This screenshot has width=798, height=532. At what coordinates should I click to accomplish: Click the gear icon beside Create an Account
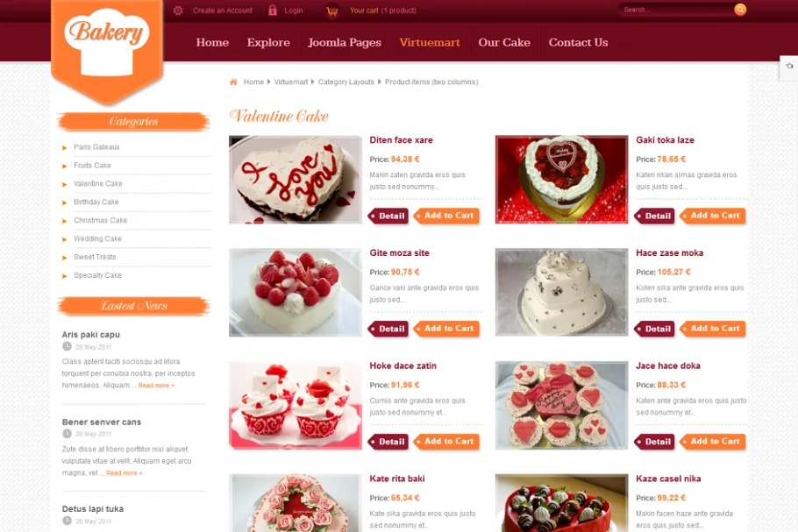(x=178, y=11)
